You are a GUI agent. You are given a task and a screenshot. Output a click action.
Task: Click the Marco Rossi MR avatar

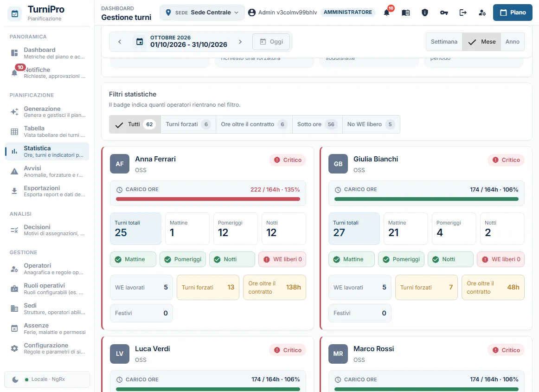[x=338, y=354]
